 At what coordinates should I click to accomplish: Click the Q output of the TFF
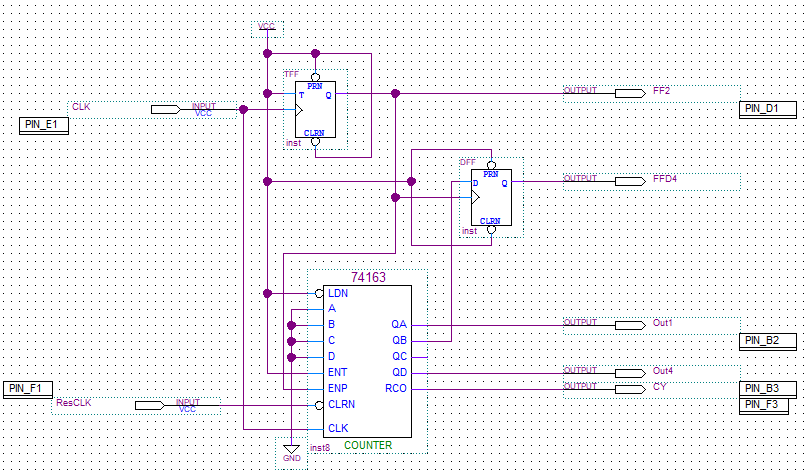pyautogui.click(x=328, y=95)
